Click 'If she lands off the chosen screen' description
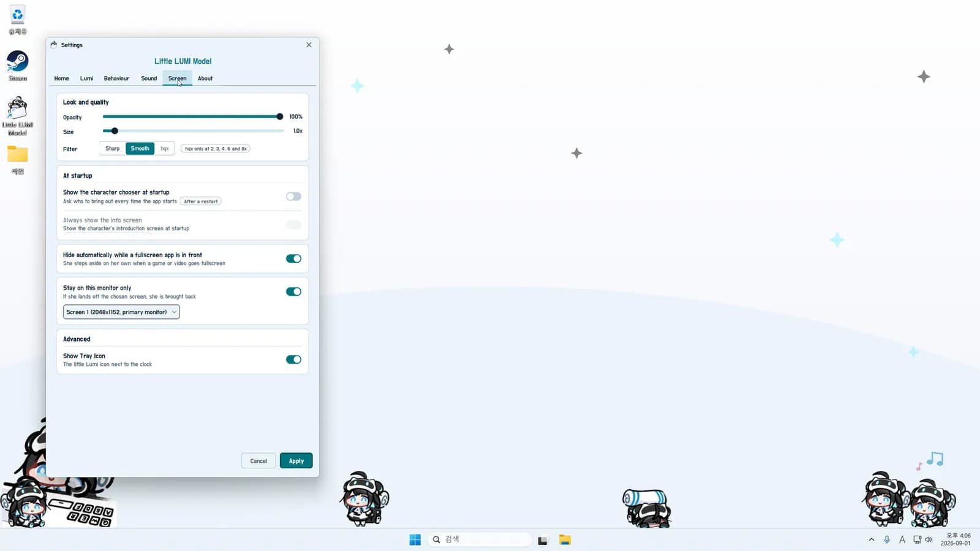980x551 pixels. click(x=129, y=296)
